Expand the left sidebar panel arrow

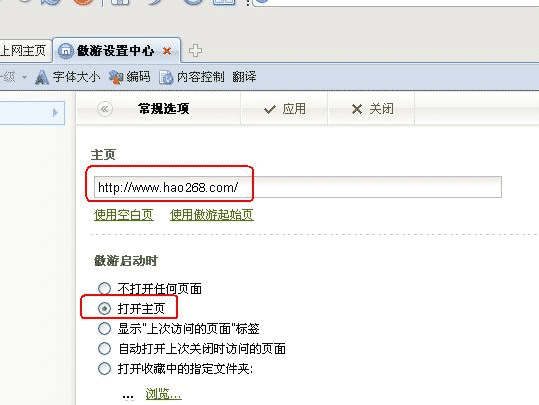(55, 112)
